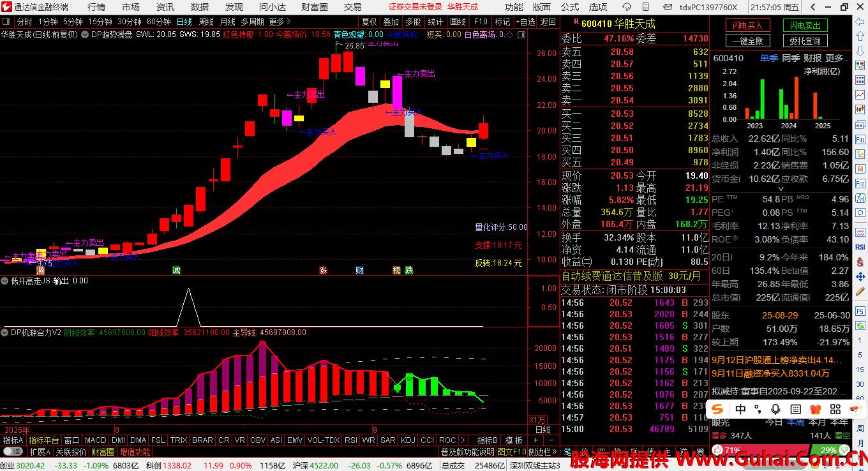Click the X1万 volume unit label

coord(537,419)
